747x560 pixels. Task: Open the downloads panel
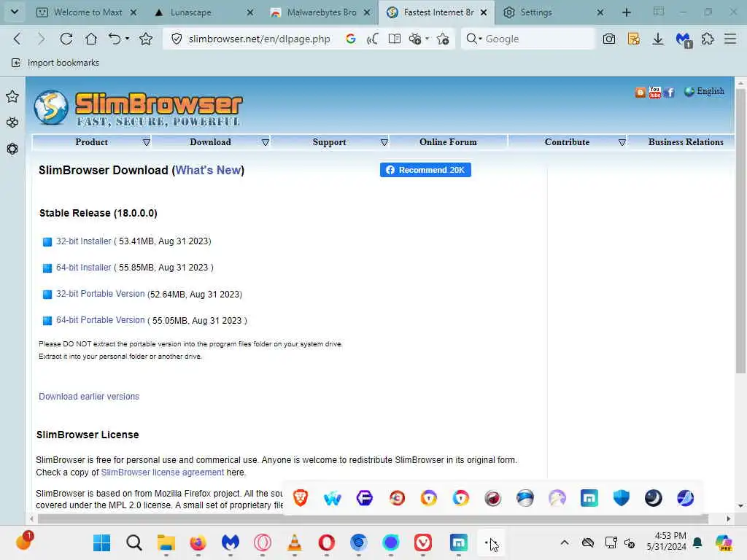658,39
